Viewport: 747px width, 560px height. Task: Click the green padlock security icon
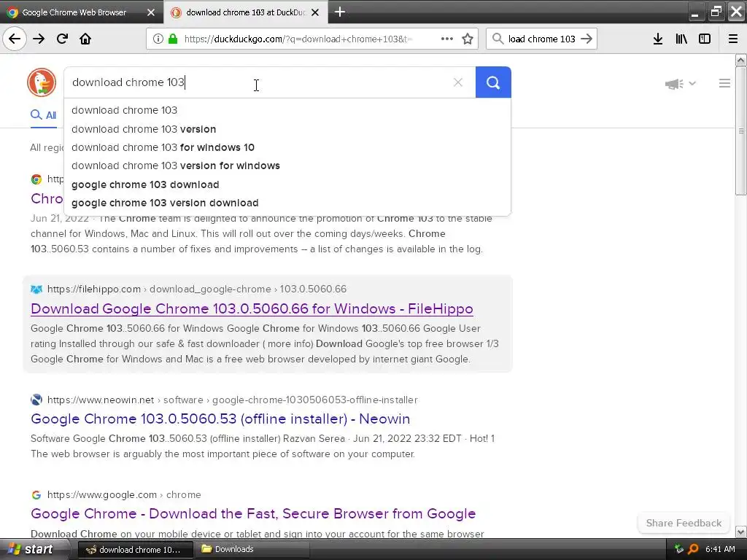coord(173,39)
